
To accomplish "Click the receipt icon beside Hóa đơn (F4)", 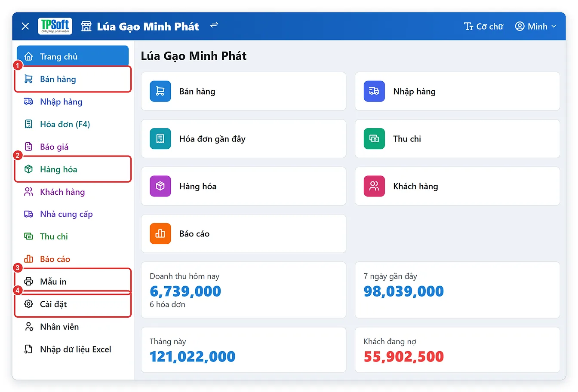I will 28,124.
